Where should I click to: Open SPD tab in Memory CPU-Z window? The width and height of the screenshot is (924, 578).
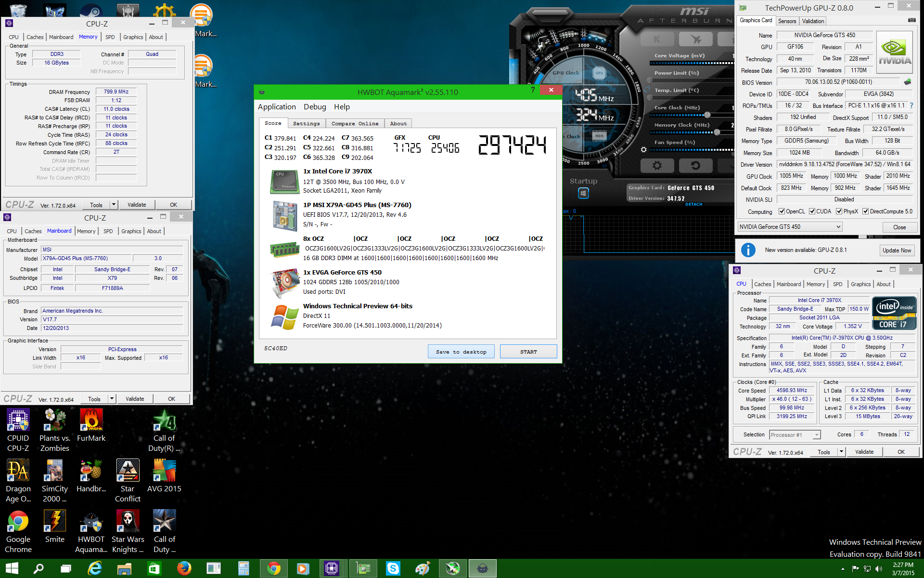click(110, 37)
